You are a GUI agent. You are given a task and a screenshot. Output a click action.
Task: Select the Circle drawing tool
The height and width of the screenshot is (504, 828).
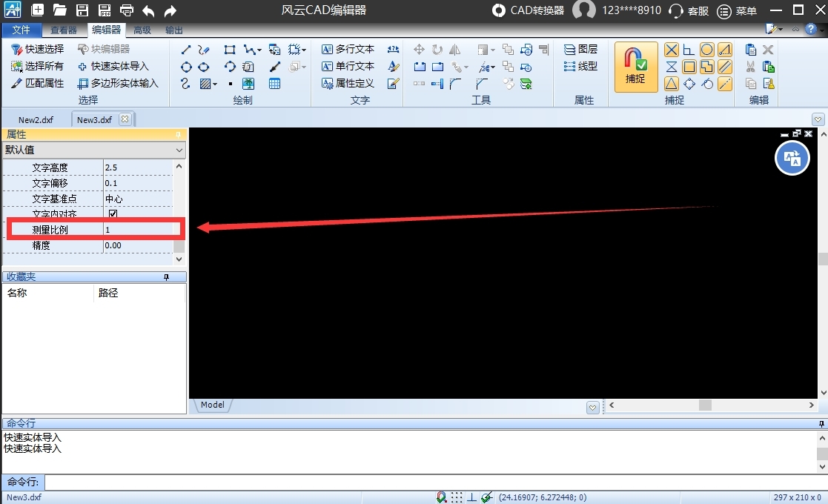pos(186,67)
